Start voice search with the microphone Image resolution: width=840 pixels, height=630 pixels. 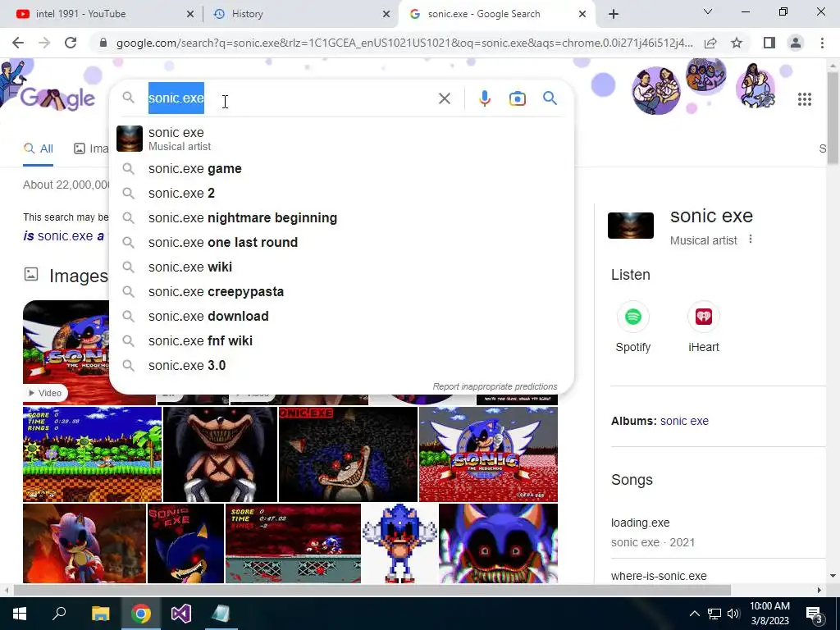coord(484,98)
